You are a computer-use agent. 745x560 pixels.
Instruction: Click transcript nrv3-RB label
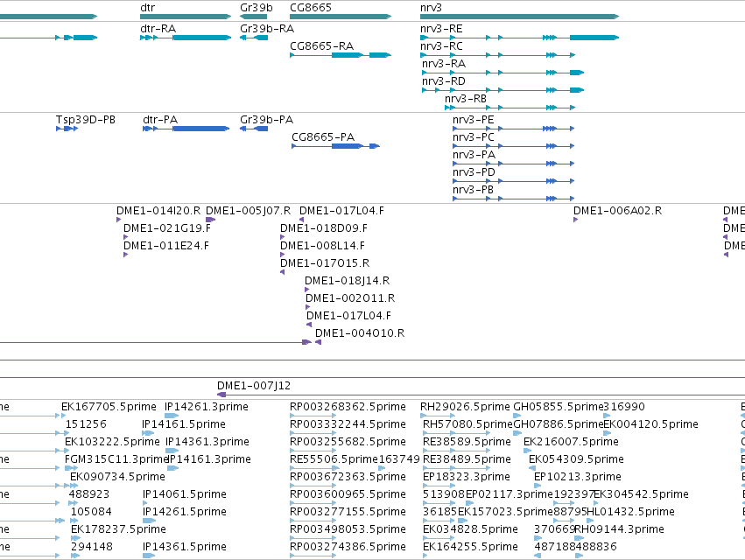(x=466, y=99)
